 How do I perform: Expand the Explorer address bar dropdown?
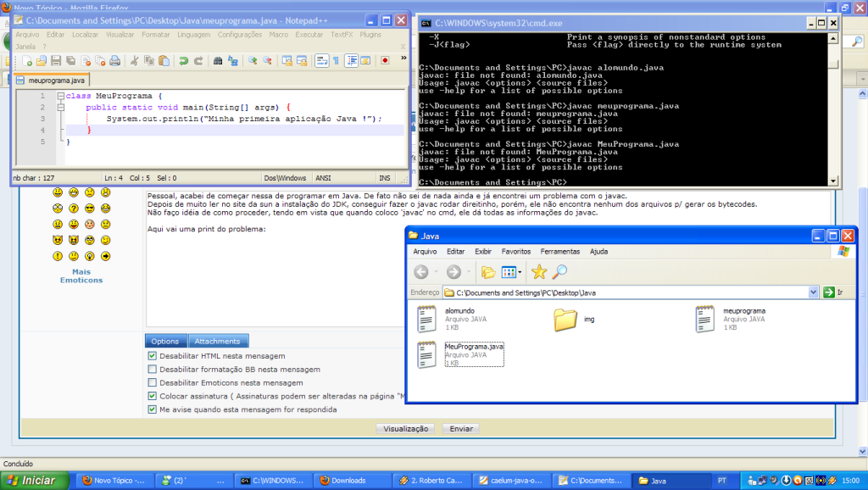(x=813, y=292)
